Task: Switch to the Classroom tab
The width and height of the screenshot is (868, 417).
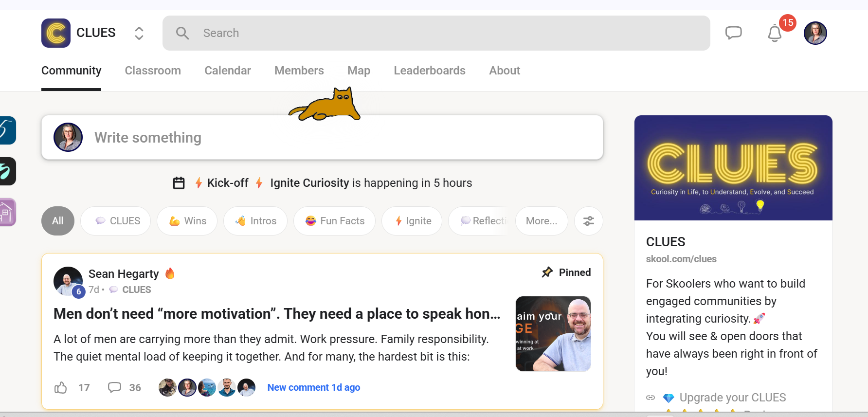Action: (x=153, y=71)
